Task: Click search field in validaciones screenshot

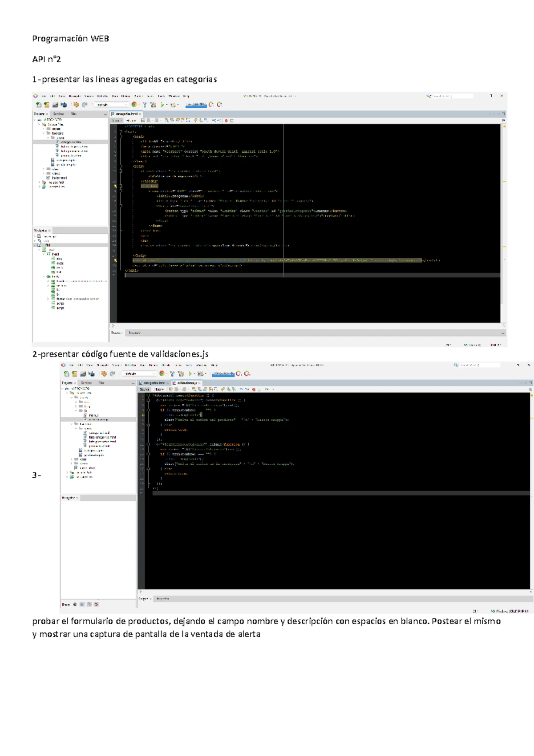Action: coord(480,365)
